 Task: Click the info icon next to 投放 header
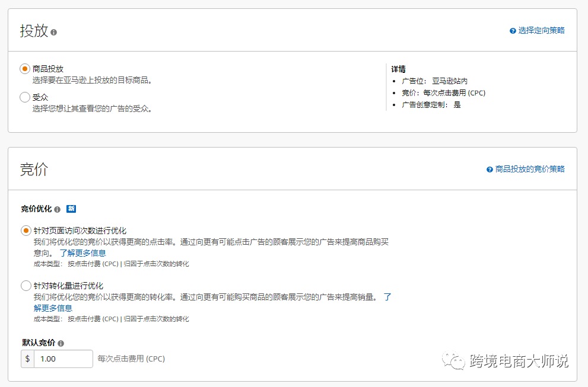point(55,33)
